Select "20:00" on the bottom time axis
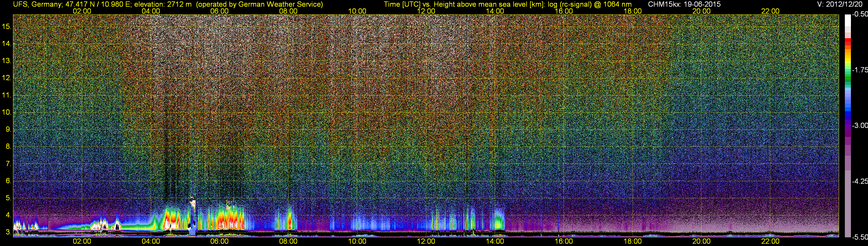 tap(702, 241)
